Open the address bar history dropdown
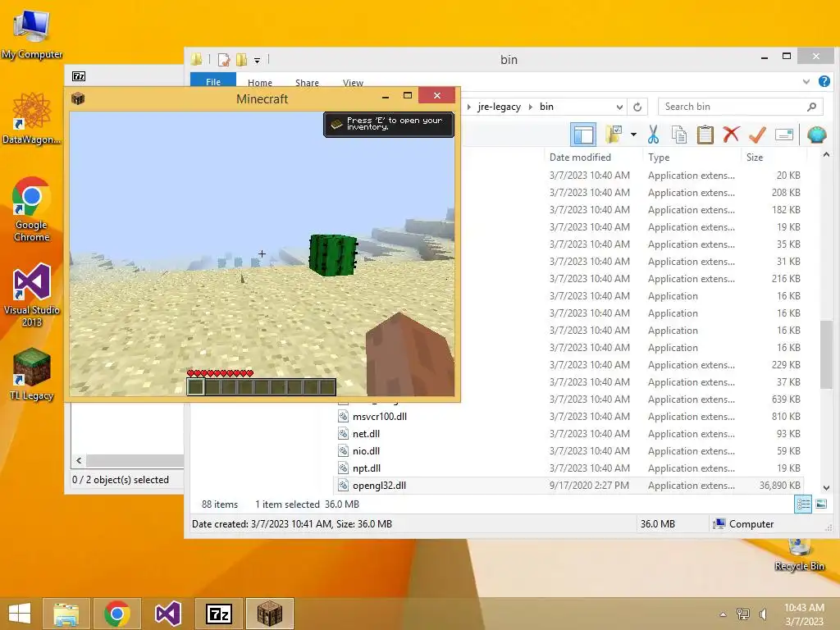Screen dimensions: 840x630 619,107
